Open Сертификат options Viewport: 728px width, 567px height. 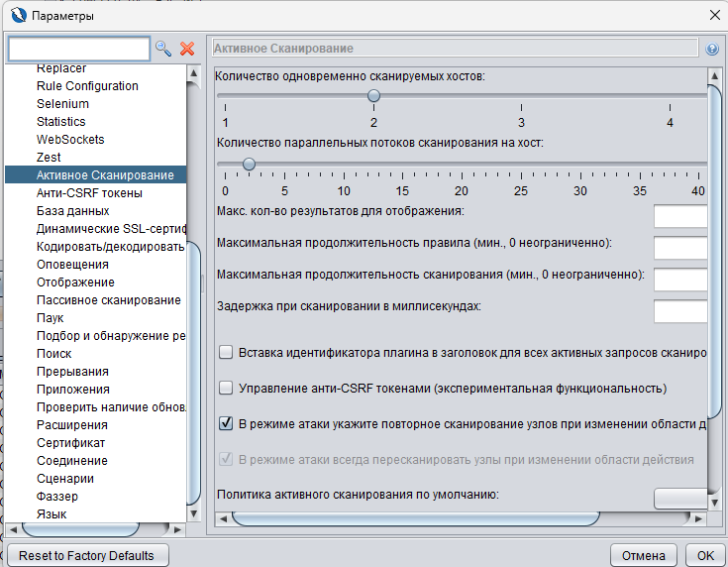pos(70,443)
